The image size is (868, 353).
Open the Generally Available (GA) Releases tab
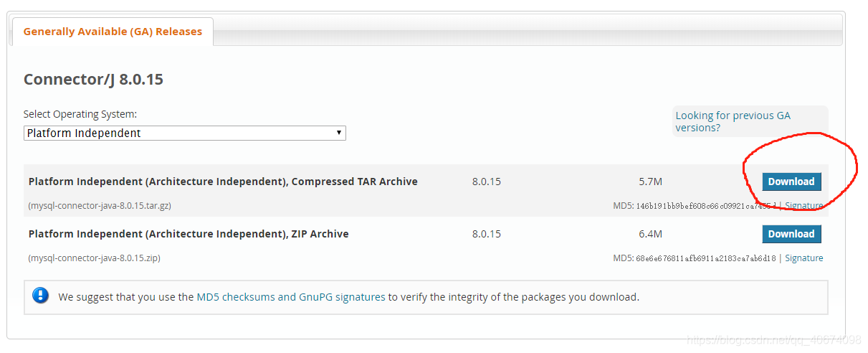(113, 32)
